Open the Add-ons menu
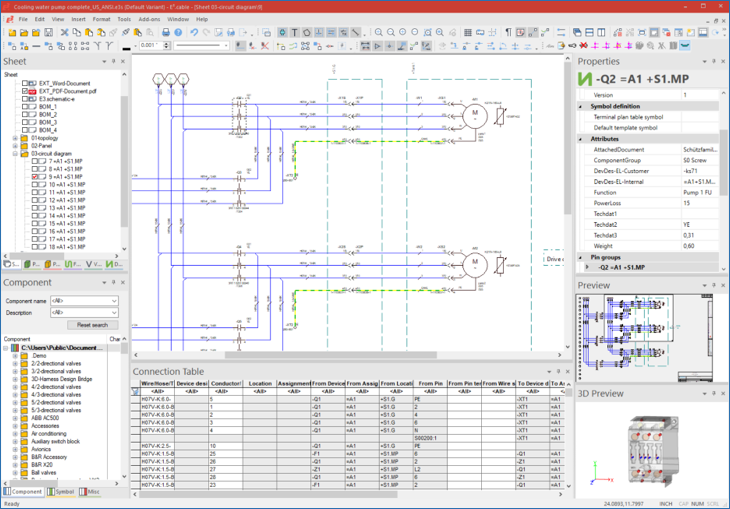Screen dimensions: 730x509 (148, 19)
